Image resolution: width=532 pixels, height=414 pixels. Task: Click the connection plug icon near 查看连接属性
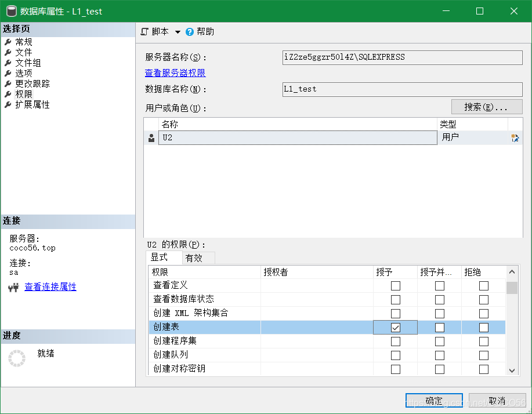[x=13, y=288]
